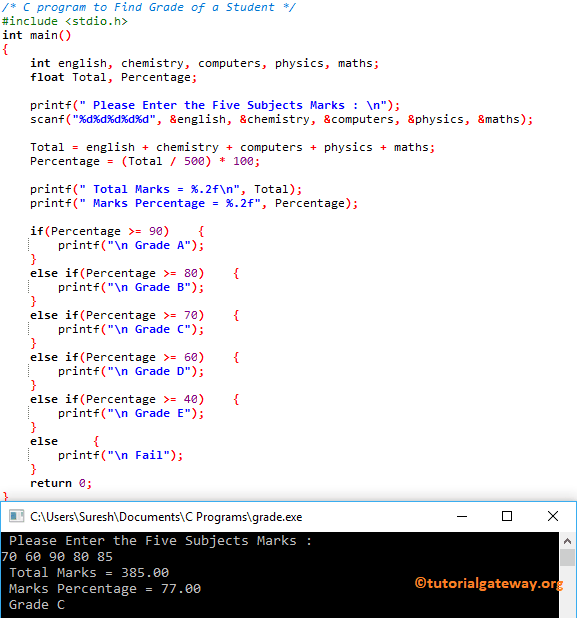Click the printf 'Grade D' statement
This screenshot has height=618, width=577.
tap(131, 371)
